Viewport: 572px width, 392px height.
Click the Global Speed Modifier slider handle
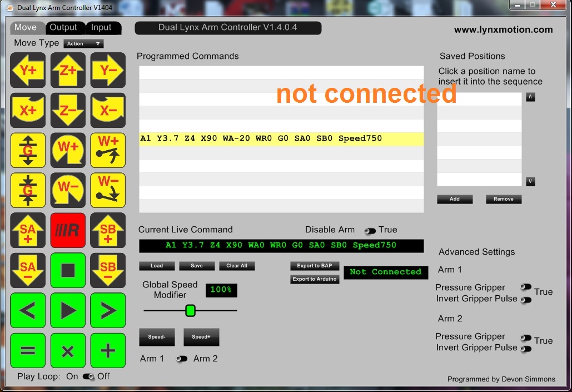[191, 311]
